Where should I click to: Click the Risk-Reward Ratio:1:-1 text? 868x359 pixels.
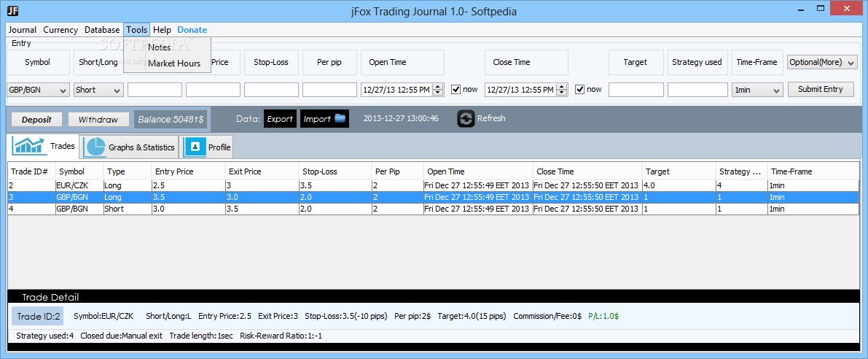point(281,336)
